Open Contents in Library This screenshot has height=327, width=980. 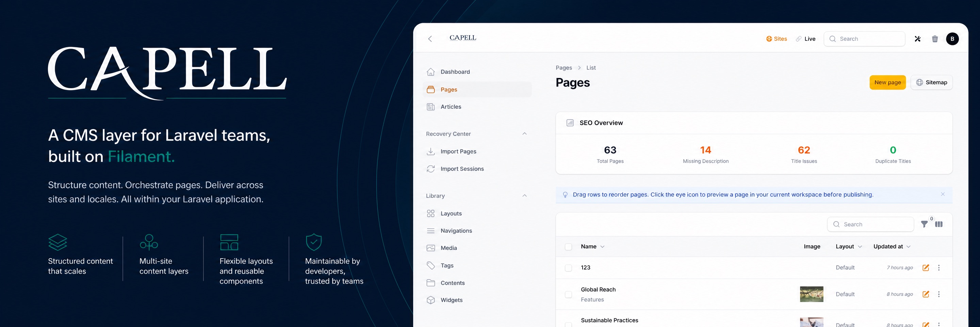click(477, 283)
